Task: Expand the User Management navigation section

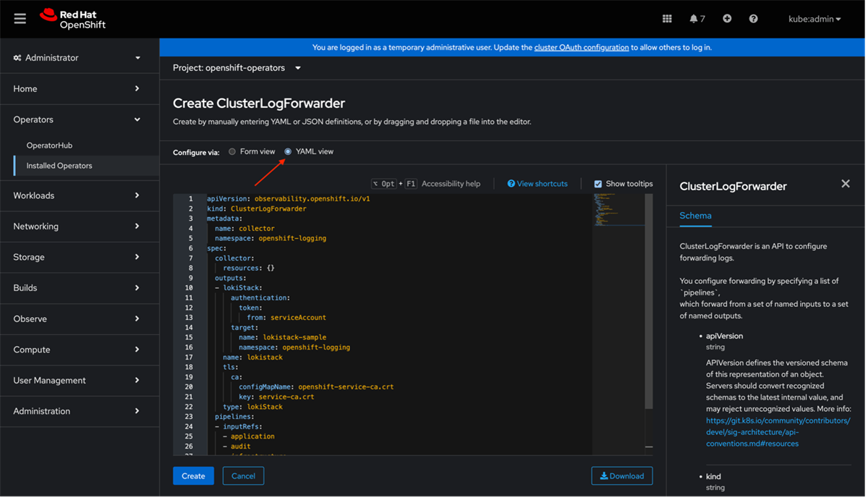Action: [x=79, y=380]
